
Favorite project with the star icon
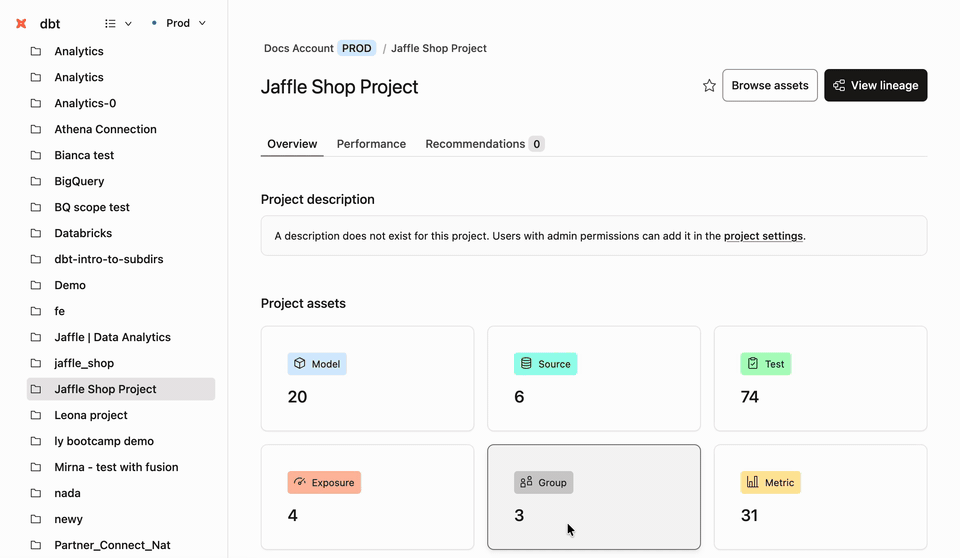(709, 86)
